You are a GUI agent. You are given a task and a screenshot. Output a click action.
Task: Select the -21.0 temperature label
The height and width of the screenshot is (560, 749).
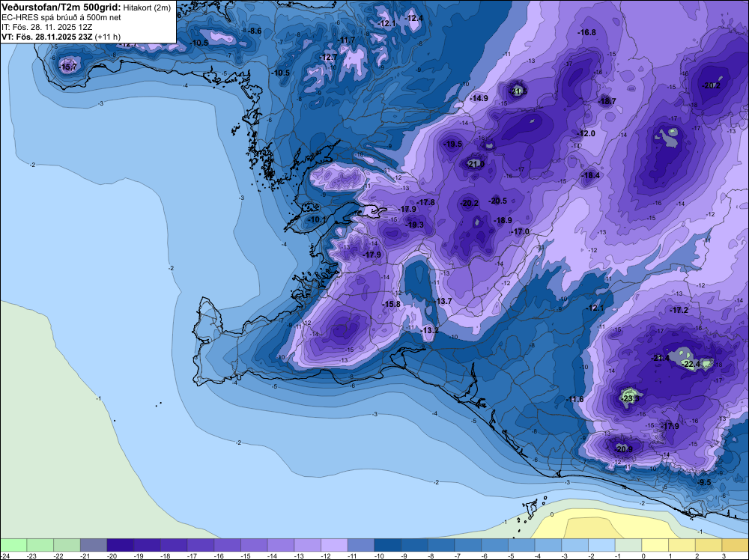[476, 164]
